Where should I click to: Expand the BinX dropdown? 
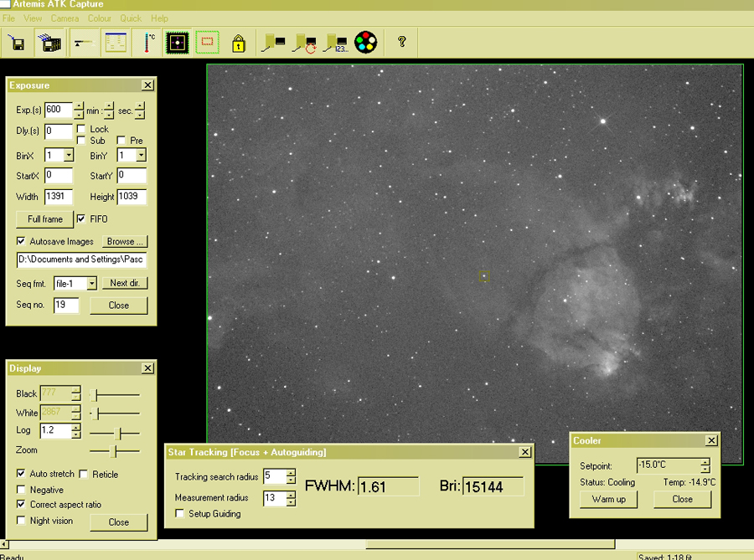(69, 156)
